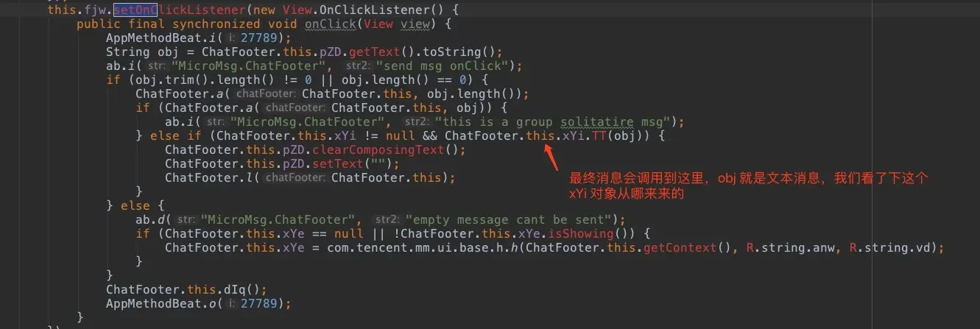Click the "empty message cant be sent" string
Screen dimensions: 980x329
point(511,219)
